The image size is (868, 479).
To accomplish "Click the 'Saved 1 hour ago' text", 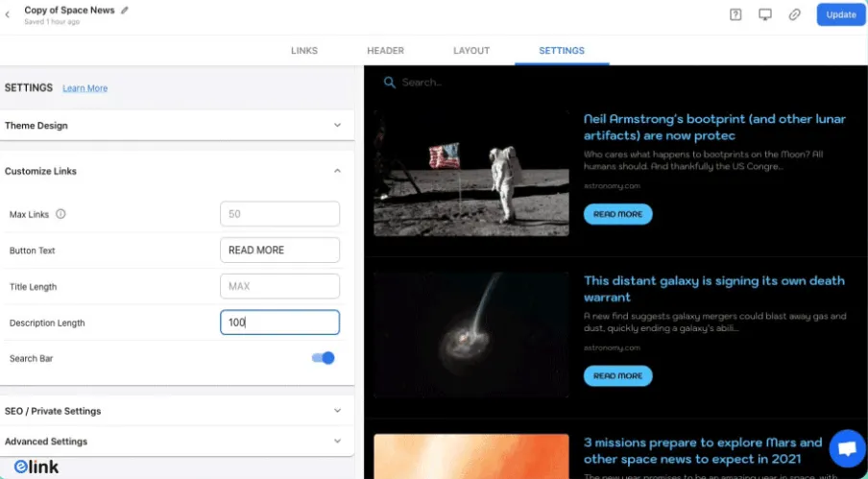I will 52,22.
